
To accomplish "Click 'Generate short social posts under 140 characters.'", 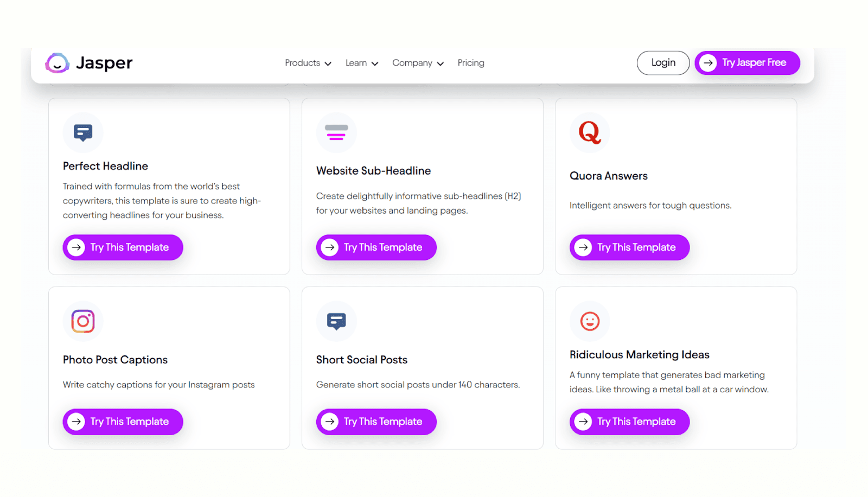I will [418, 385].
